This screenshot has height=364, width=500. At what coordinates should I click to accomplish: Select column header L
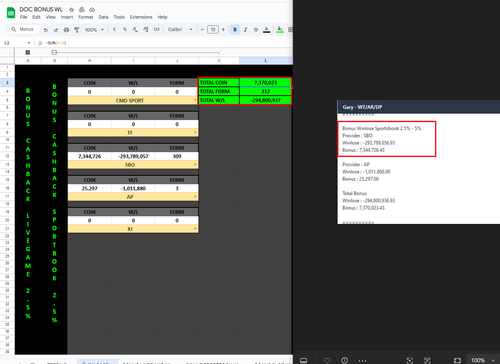266,61
